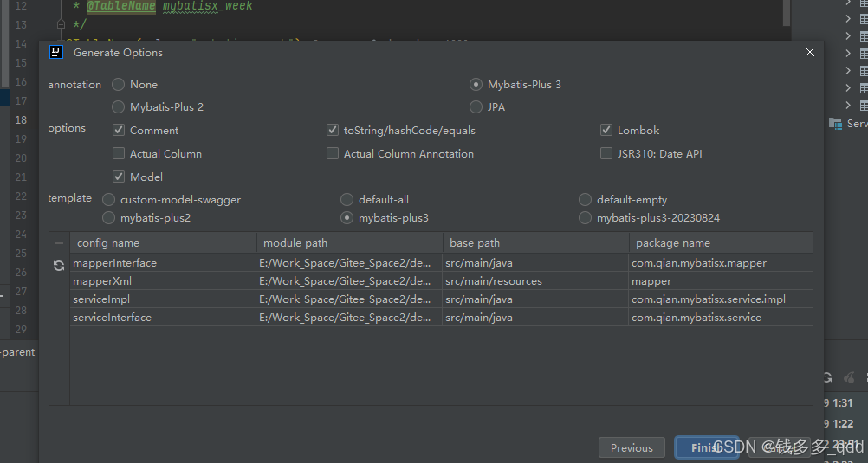The image size is (868, 463).
Task: Select Mybatis-Plus 2 annotation option
Action: 118,106
